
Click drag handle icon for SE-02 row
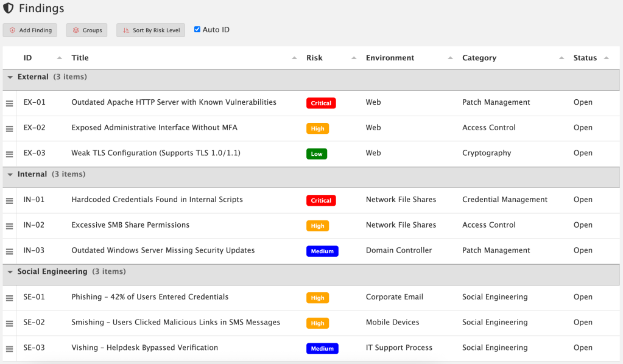click(x=9, y=323)
